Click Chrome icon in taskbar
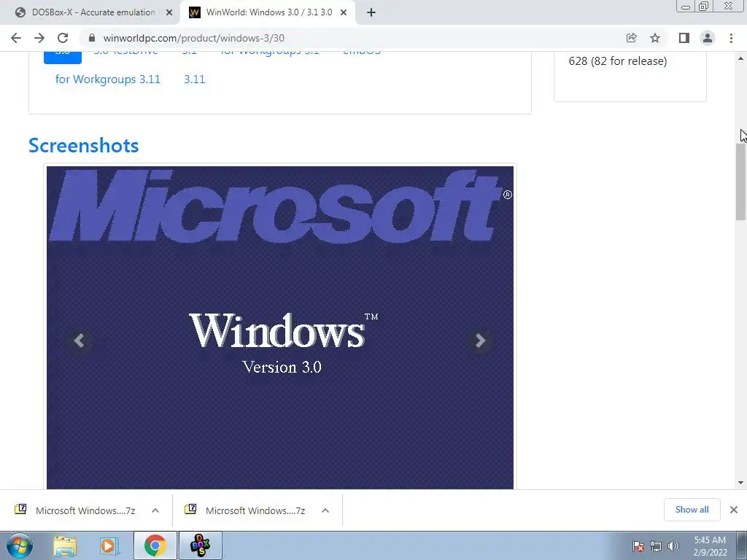The height and width of the screenshot is (560, 747). tap(155, 545)
